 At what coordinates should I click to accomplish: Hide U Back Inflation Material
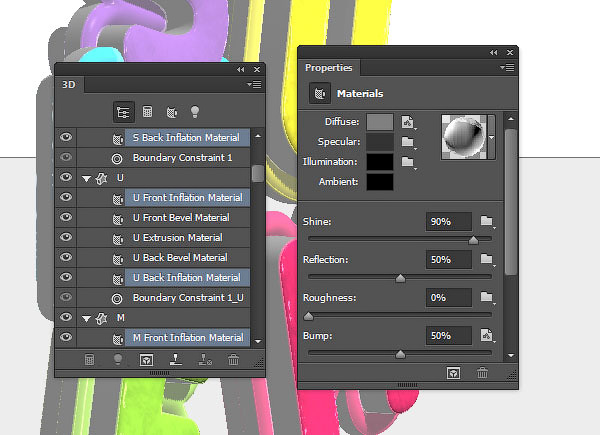pyautogui.click(x=66, y=277)
